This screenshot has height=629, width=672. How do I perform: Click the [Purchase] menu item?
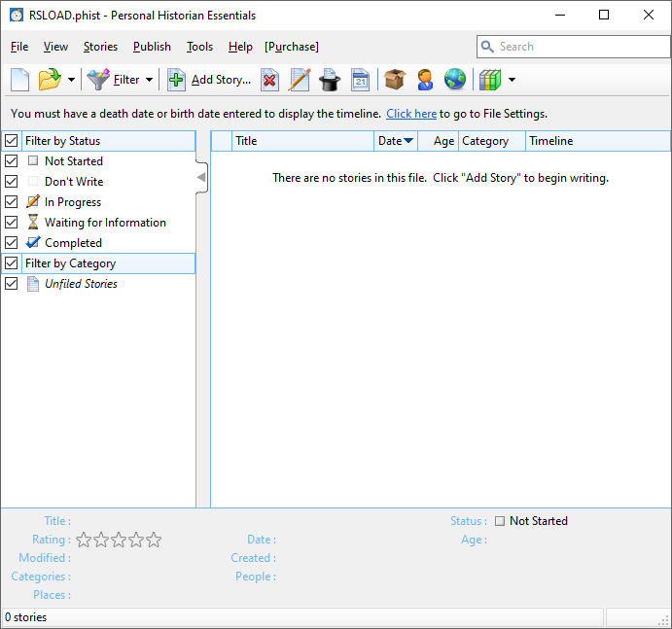pos(292,47)
